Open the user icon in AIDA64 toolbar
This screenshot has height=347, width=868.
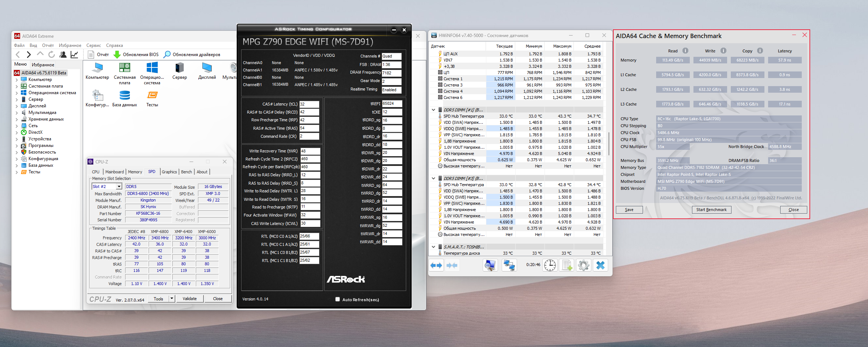click(63, 55)
